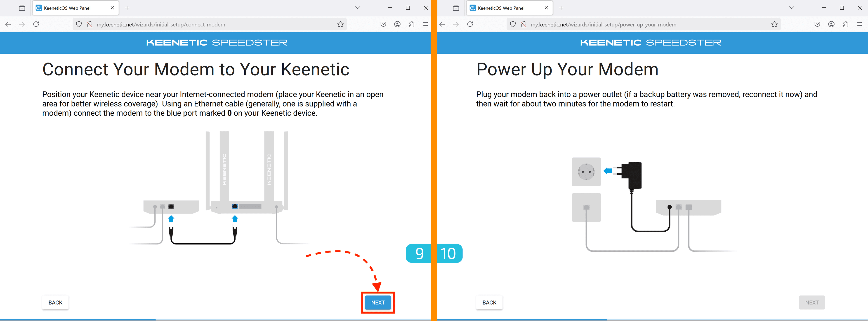Click BACK on the Power Up Your Modem page
Image resolution: width=868 pixels, height=321 pixels.
(x=489, y=302)
